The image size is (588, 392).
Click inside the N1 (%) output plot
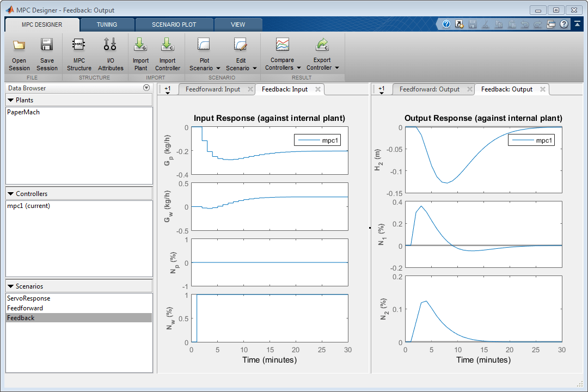483,235
